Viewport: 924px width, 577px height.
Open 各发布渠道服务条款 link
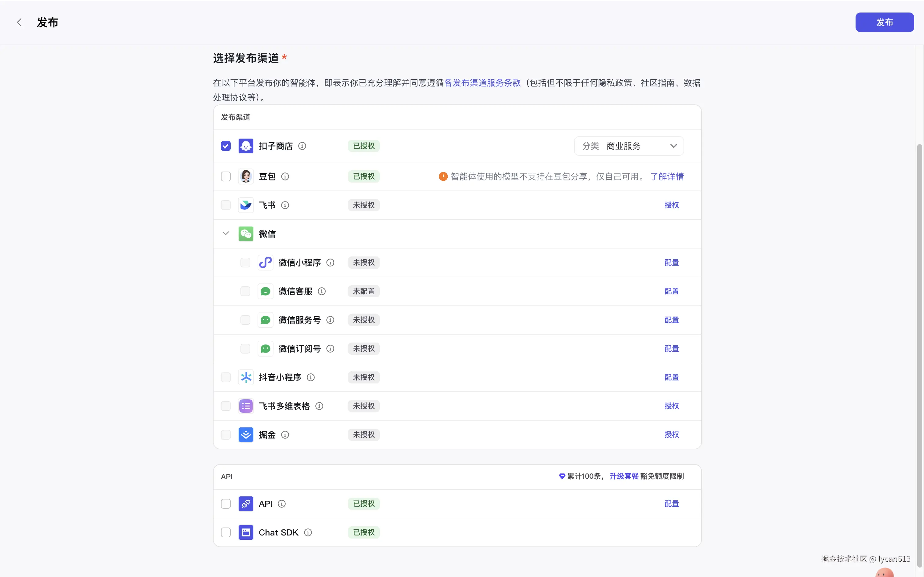(x=482, y=83)
